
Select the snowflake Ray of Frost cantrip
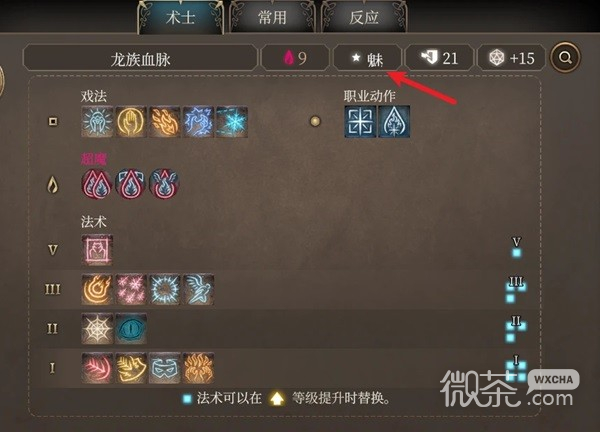[x=232, y=122]
